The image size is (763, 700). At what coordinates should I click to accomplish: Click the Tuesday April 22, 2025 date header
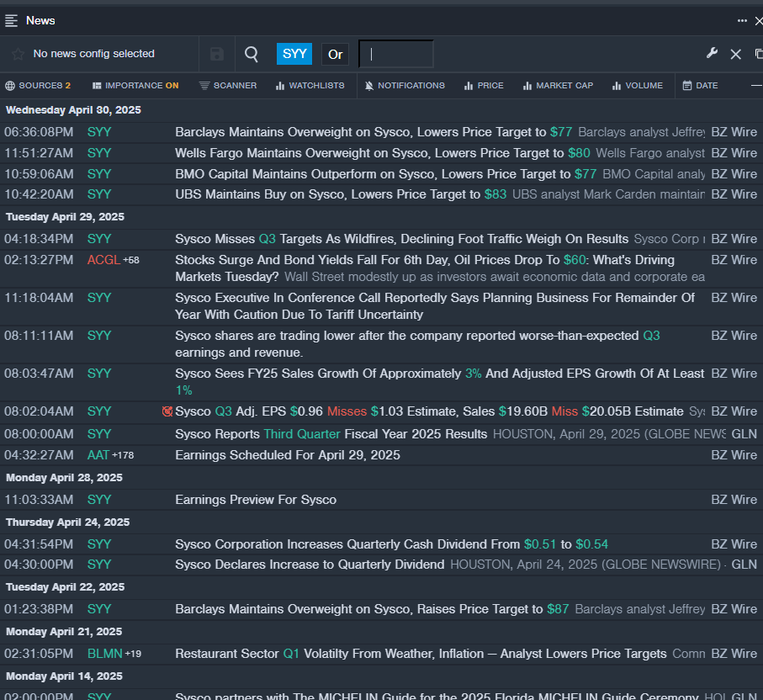click(x=66, y=587)
